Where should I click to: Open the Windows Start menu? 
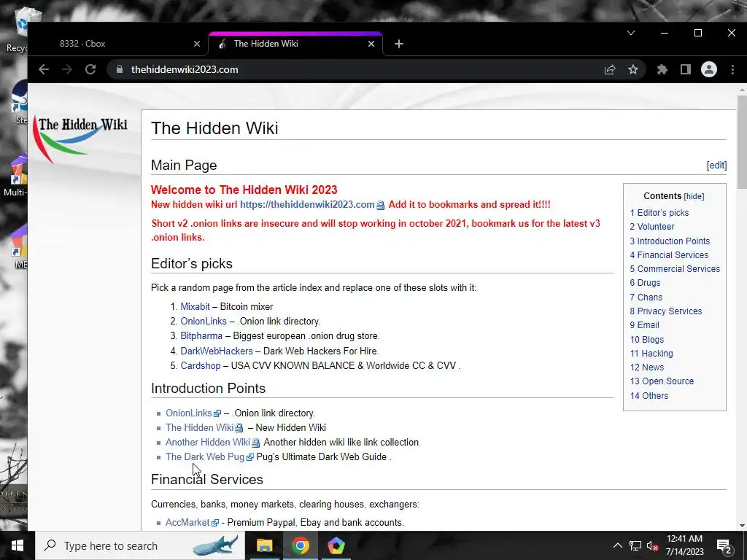pyautogui.click(x=18, y=545)
